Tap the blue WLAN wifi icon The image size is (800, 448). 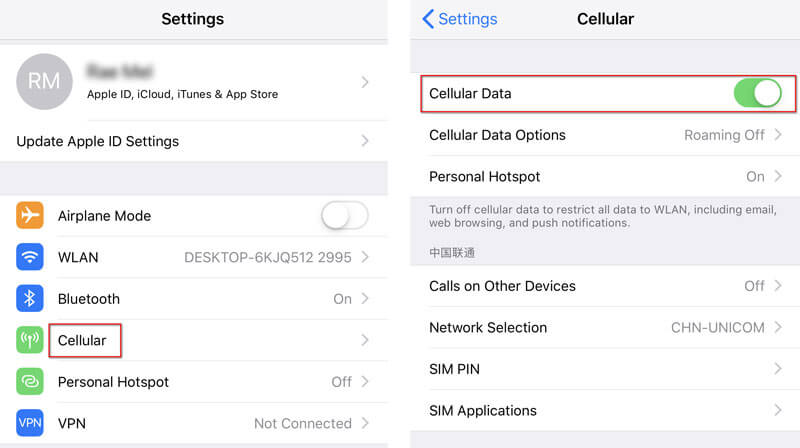pyautogui.click(x=30, y=257)
